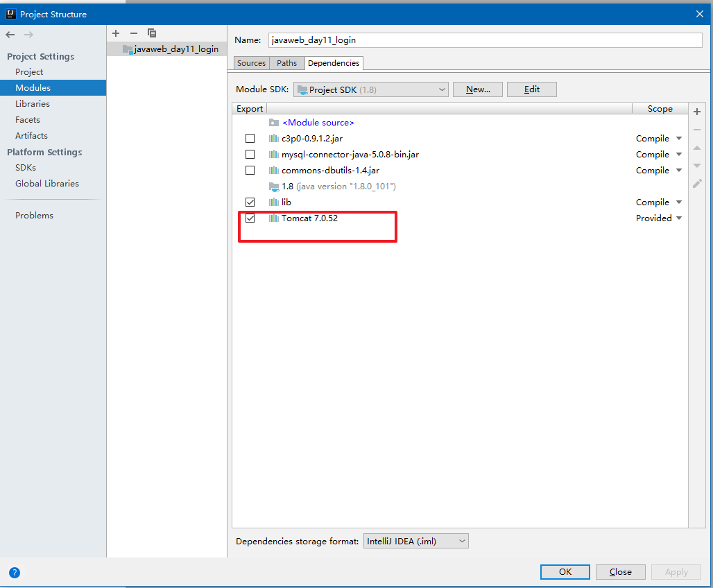Select commons-dbutils-1.4.jar row

pos(460,171)
